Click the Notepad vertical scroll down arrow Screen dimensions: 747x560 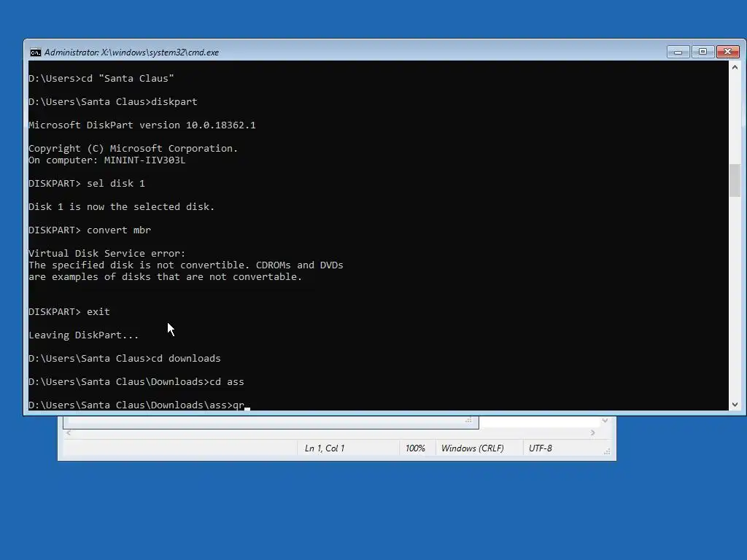(x=605, y=421)
